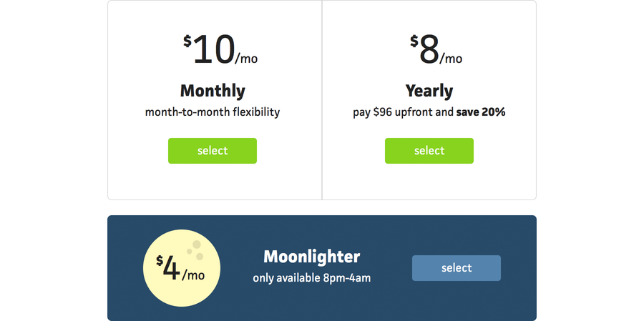Click the pay $96 upfront text

[403, 112]
